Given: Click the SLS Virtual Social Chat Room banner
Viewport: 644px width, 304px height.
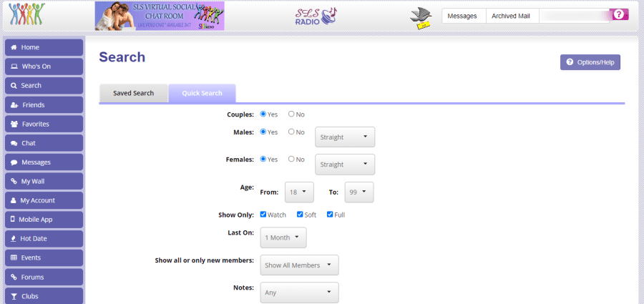Looking at the screenshot, I should tap(160, 16).
